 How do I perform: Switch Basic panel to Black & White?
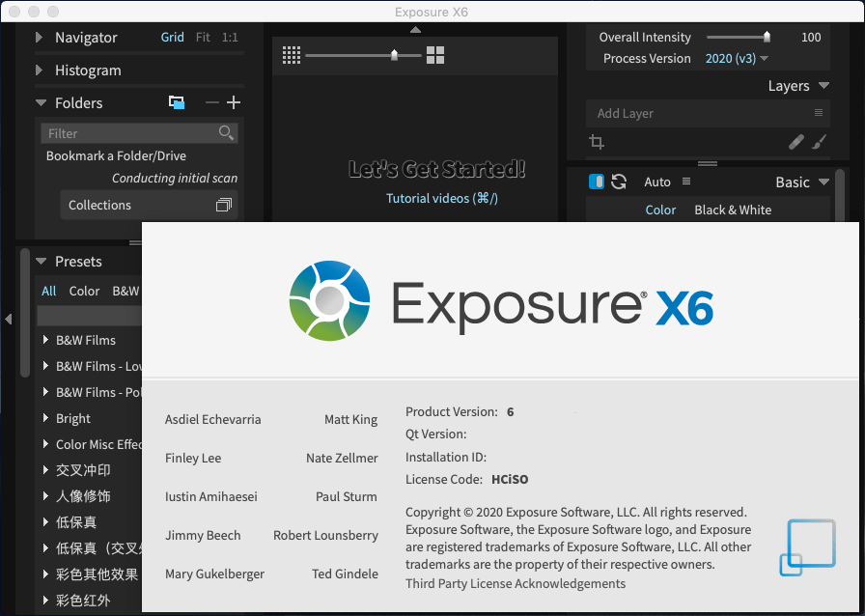(x=733, y=210)
